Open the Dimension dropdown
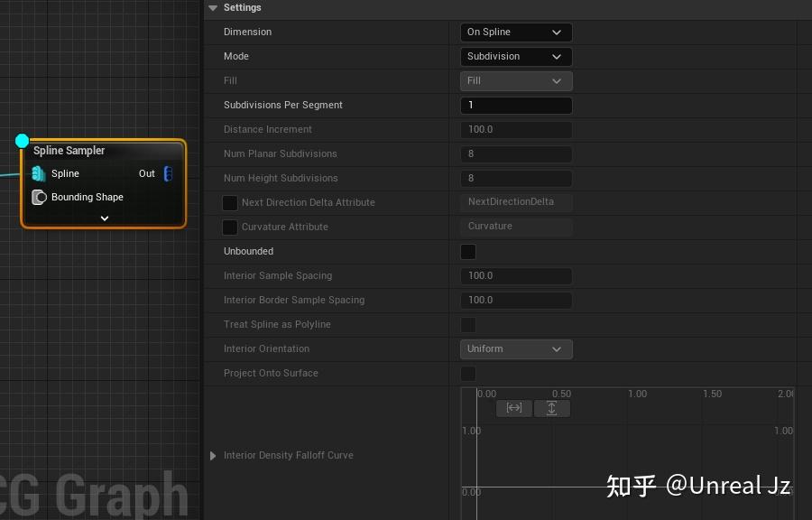 (x=515, y=32)
